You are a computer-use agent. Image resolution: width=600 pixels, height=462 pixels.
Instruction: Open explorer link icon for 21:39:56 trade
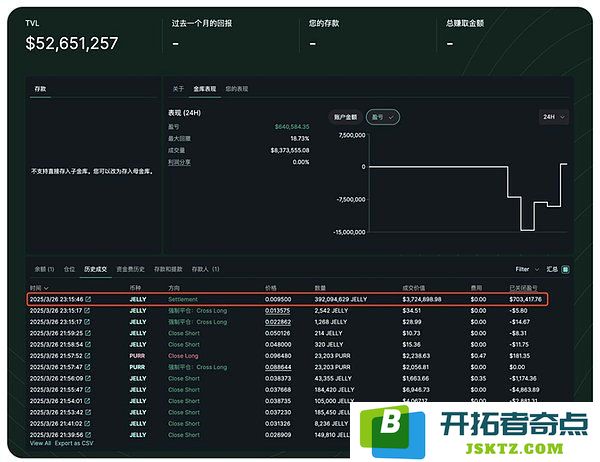coord(88,435)
